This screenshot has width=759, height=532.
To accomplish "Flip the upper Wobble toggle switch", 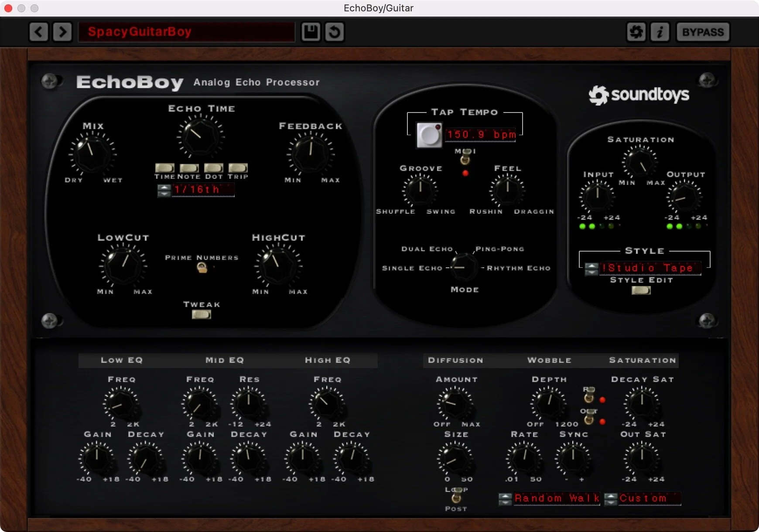I will (589, 395).
